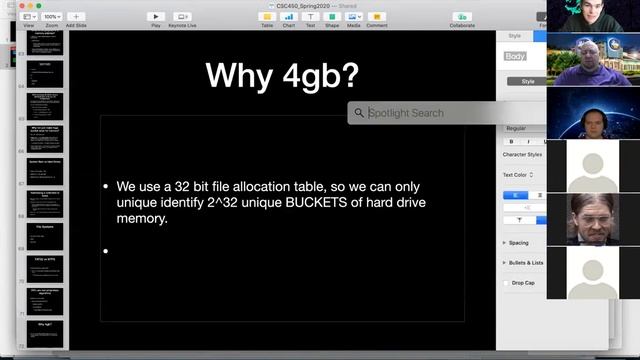Open the Collaborate options

coord(462,17)
